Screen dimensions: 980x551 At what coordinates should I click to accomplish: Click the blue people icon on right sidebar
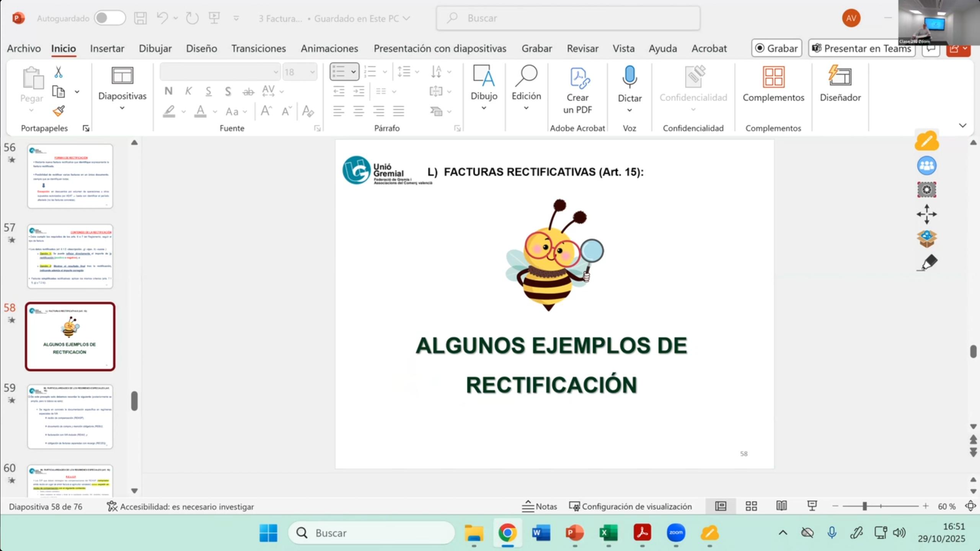(926, 166)
